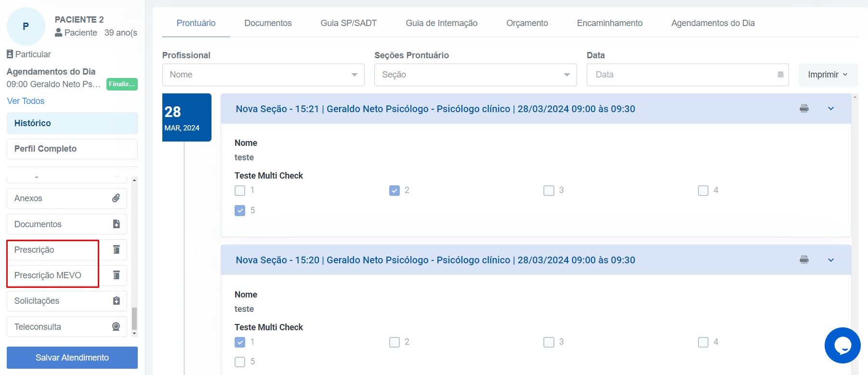Click the 15:21 Nova Seção header title

click(x=435, y=109)
